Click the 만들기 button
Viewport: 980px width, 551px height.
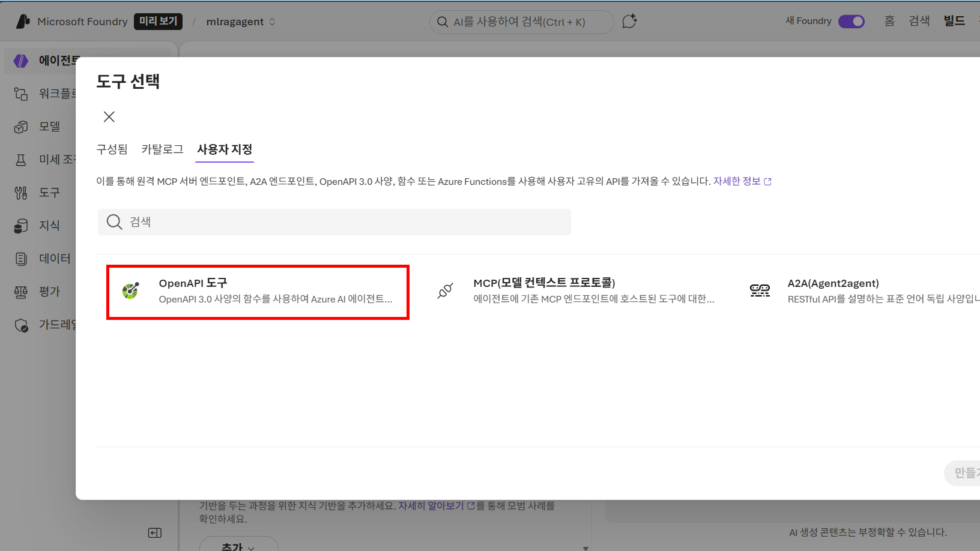click(x=966, y=473)
